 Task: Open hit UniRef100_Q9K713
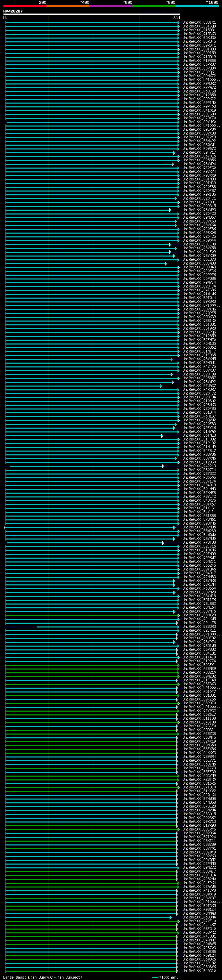(199, 822)
